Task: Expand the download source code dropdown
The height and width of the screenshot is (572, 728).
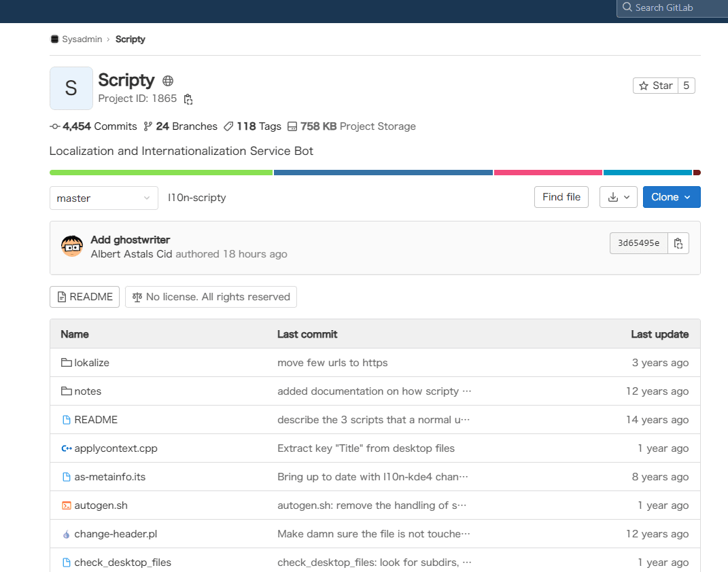Action: (x=618, y=197)
